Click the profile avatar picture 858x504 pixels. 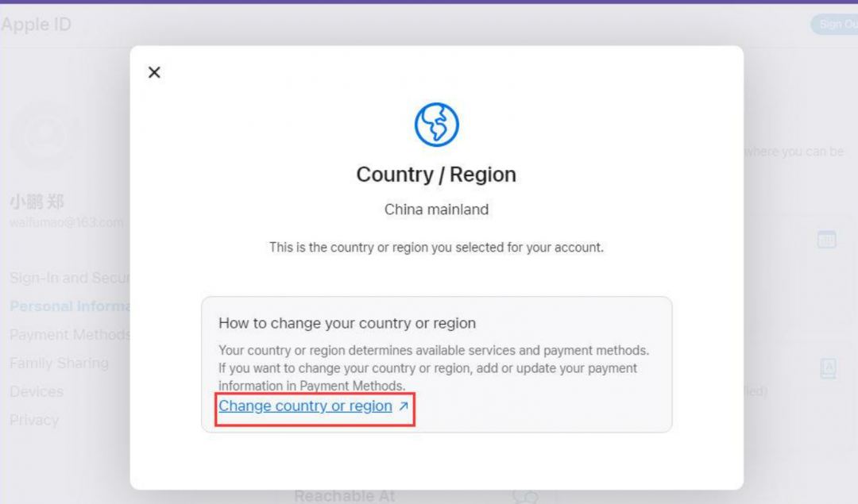[x=46, y=137]
